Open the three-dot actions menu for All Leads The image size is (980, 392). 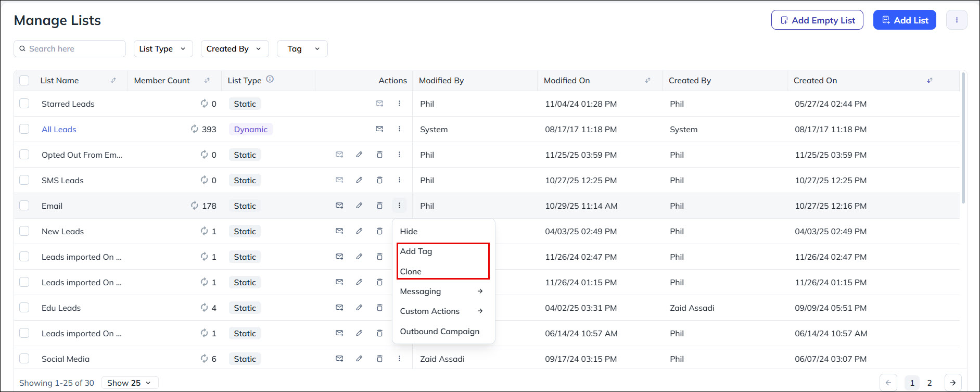click(x=399, y=129)
